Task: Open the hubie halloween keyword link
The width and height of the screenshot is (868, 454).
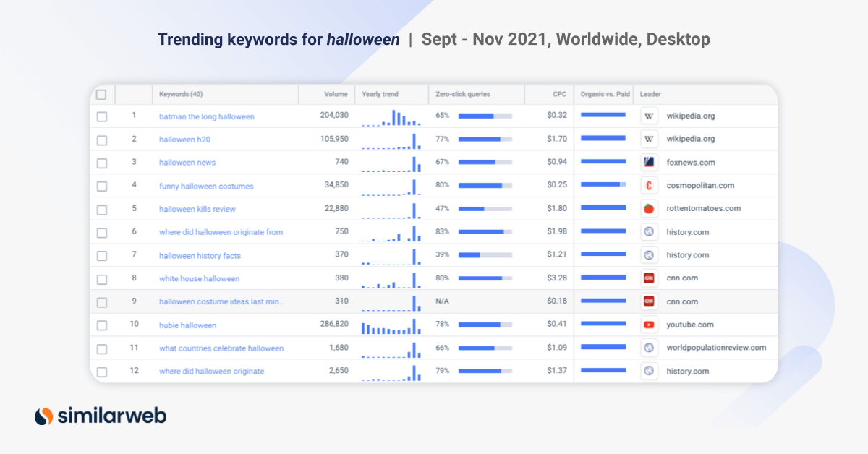Action: point(187,325)
